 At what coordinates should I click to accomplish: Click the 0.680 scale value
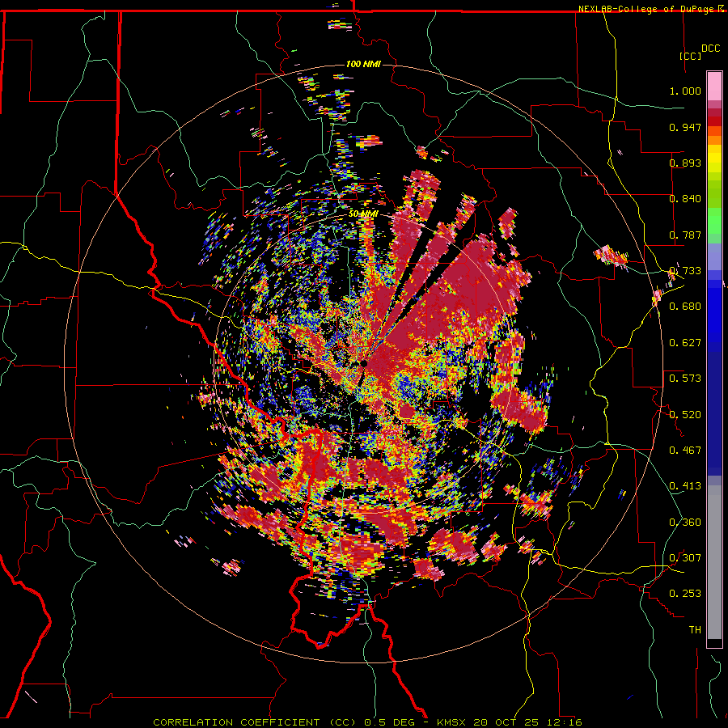click(685, 307)
